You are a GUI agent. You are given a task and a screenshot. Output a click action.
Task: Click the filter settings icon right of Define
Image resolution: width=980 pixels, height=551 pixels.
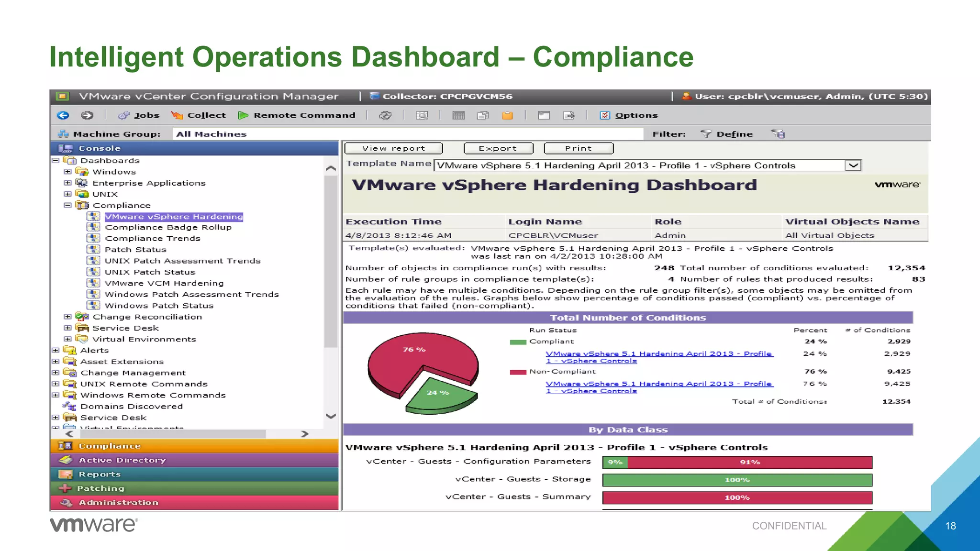pos(778,134)
